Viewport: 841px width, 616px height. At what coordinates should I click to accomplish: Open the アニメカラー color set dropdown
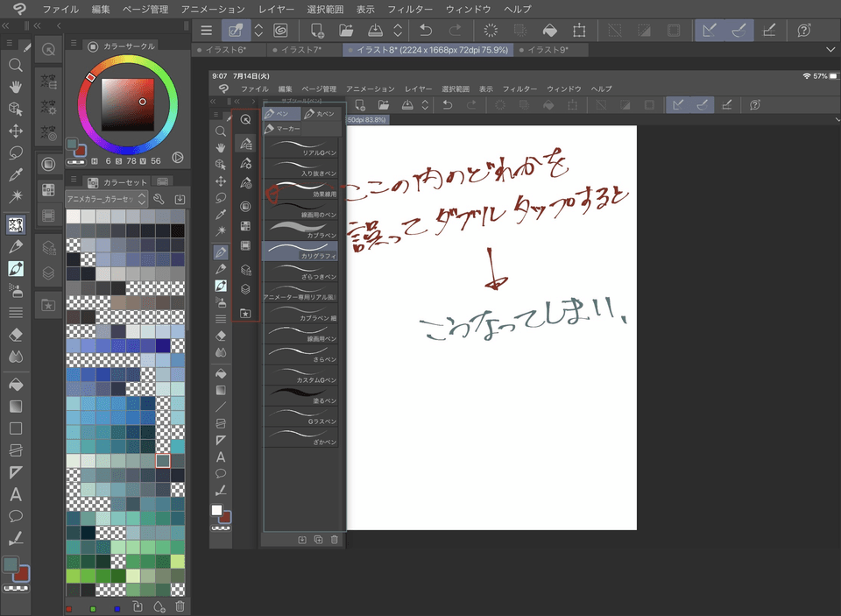point(106,199)
